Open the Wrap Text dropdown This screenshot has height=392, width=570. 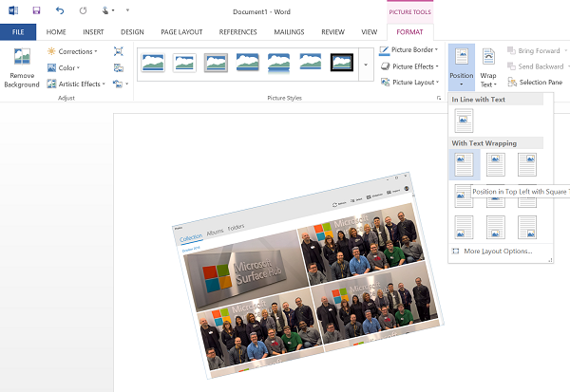click(x=488, y=66)
